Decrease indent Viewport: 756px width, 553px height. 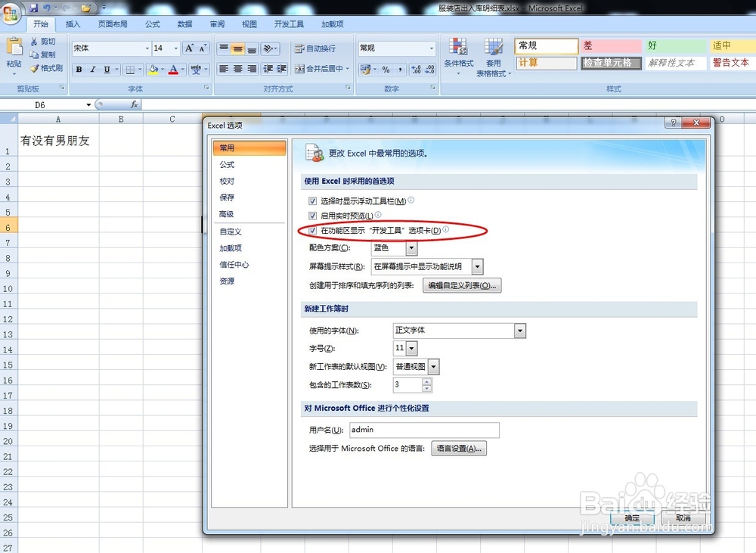tap(268, 69)
